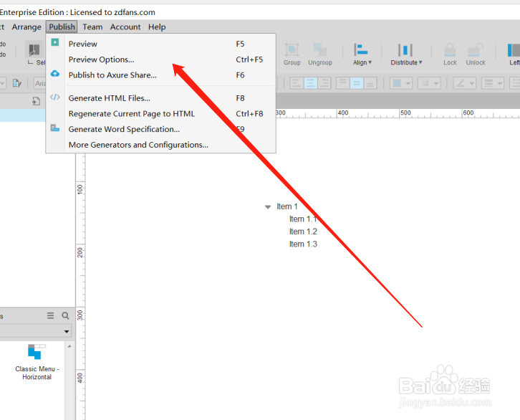Select tree node Item 1.2
The width and height of the screenshot is (520, 420).
(x=303, y=232)
